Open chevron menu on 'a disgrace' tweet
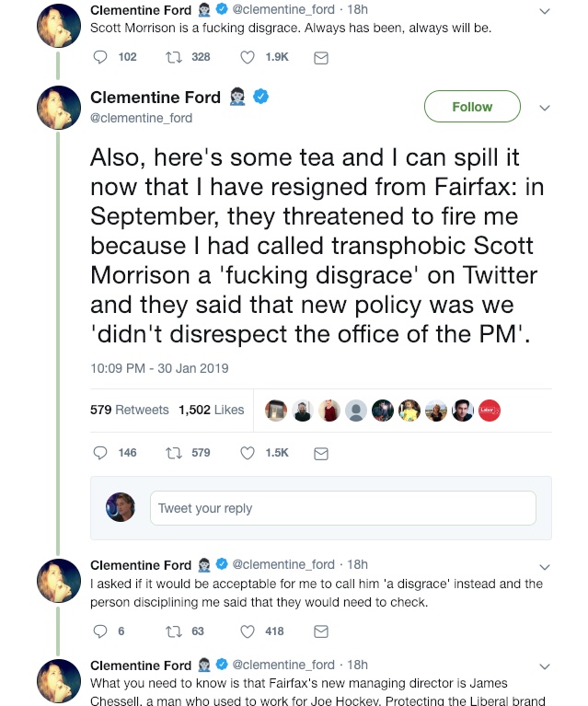Image resolution: width=588 pixels, height=706 pixels. pos(544,565)
